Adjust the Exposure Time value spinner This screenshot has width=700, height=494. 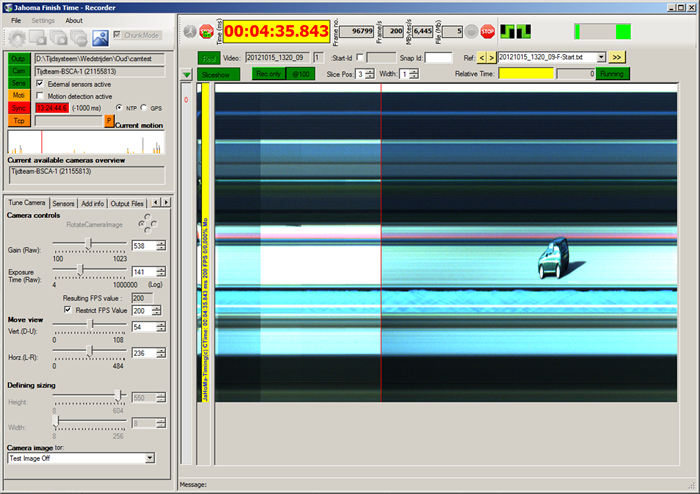(x=161, y=271)
